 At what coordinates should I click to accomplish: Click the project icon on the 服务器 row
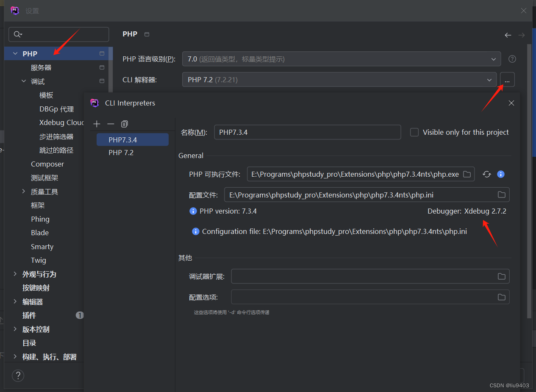coord(102,67)
